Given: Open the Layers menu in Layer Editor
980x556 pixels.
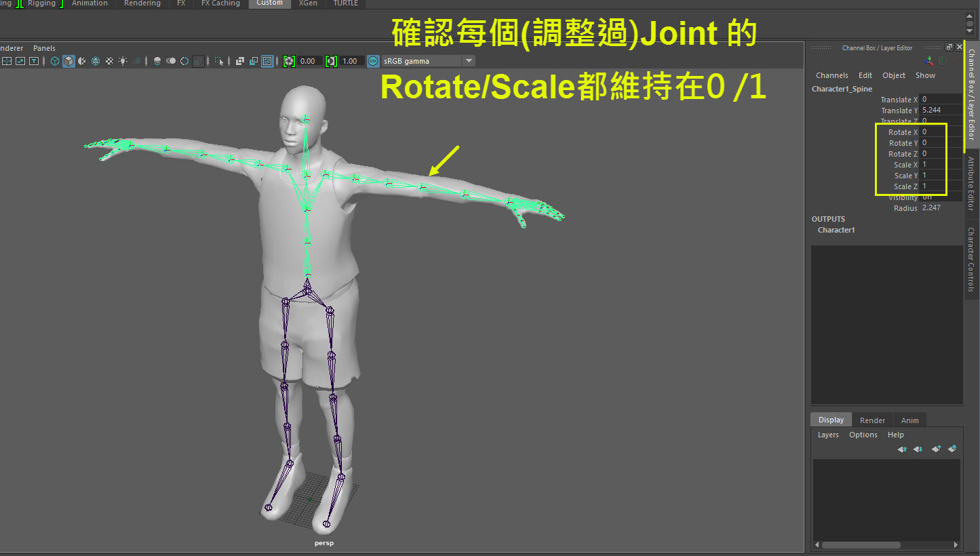Looking at the screenshot, I should point(828,435).
